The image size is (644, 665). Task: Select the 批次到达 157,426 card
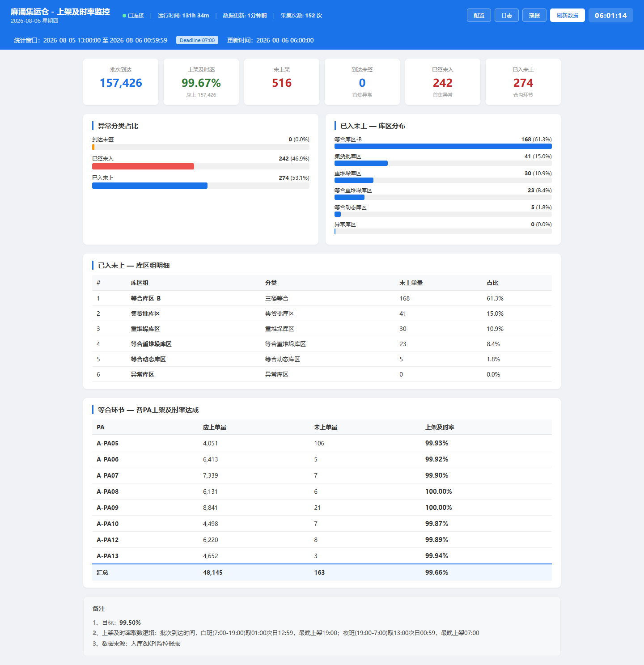121,82
